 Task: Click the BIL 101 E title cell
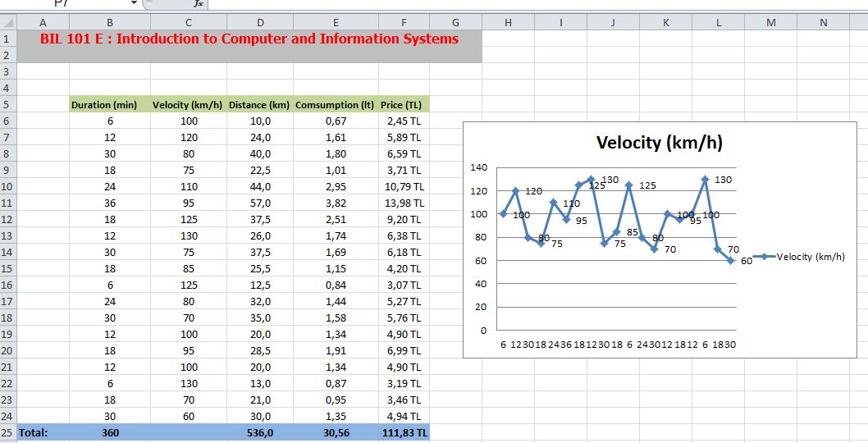click(249, 47)
